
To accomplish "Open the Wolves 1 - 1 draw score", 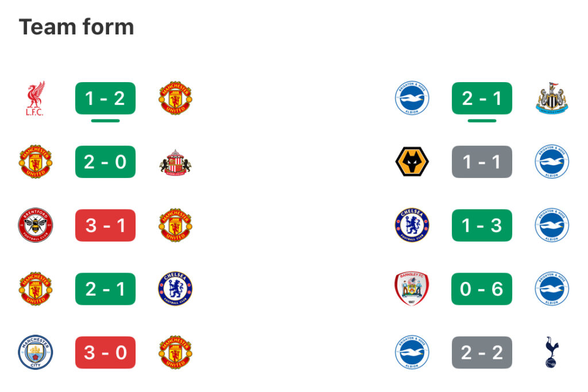I will click(482, 162).
